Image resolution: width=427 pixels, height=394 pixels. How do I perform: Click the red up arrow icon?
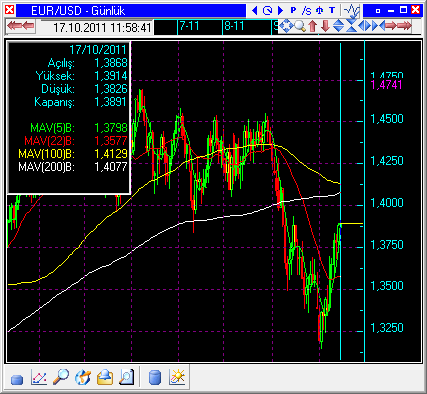(x=312, y=26)
